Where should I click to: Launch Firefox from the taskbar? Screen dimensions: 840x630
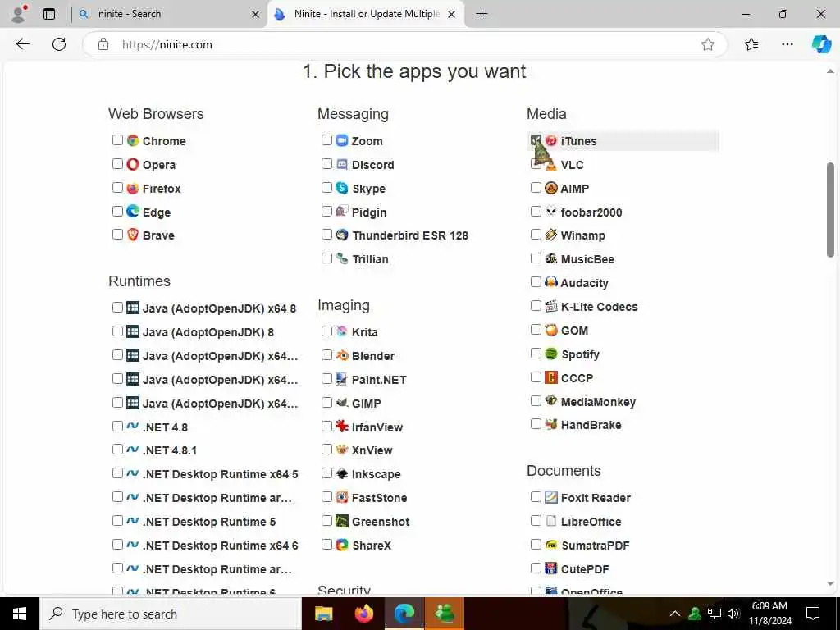click(364, 614)
